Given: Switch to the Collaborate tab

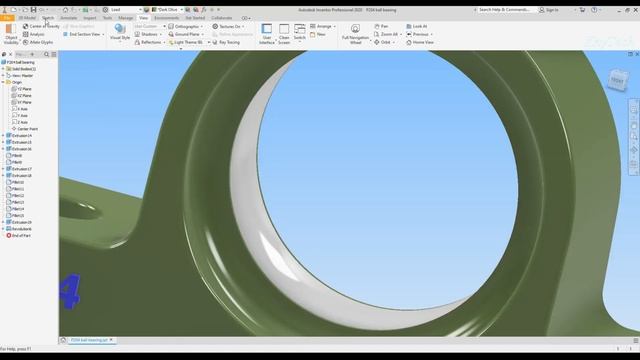Looking at the screenshot, I should click(222, 18).
